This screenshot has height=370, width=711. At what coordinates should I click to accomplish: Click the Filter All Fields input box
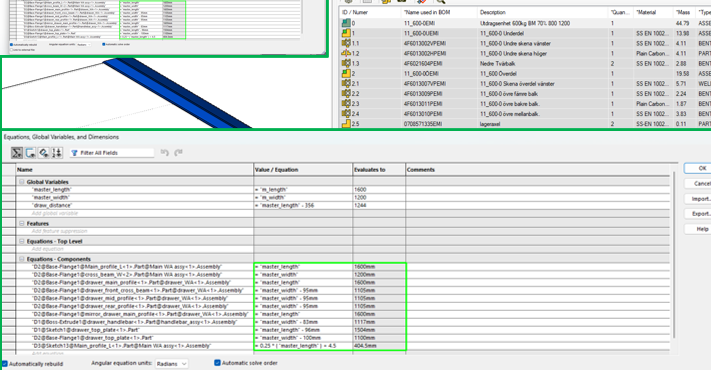coord(112,153)
